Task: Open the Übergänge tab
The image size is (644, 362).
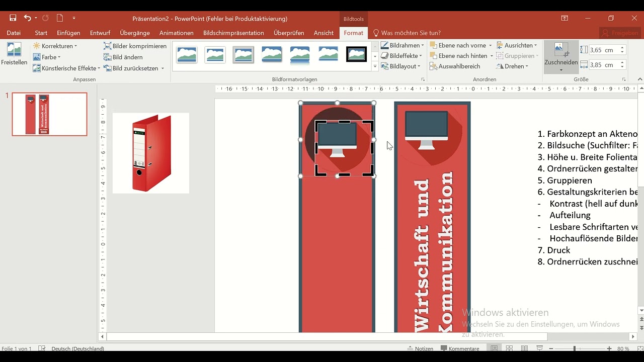Action: tap(135, 33)
